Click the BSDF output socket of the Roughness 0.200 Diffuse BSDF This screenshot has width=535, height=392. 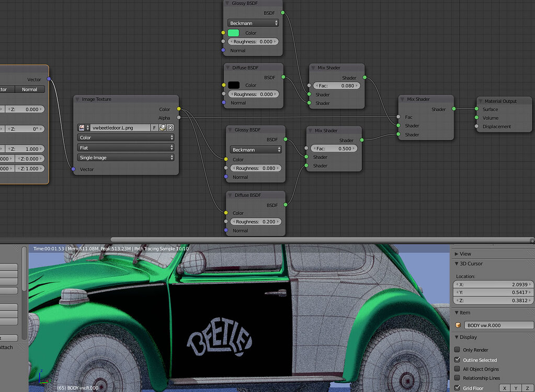[x=285, y=205]
